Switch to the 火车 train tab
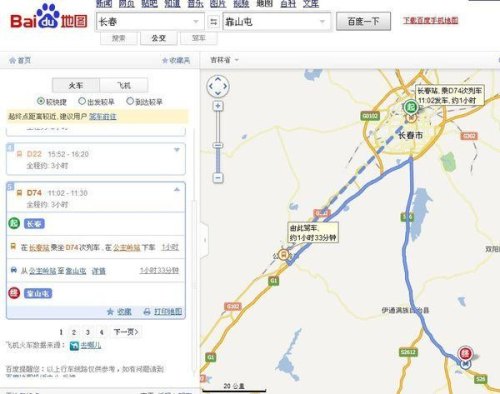Screen dimensions: 500x394 76,85
